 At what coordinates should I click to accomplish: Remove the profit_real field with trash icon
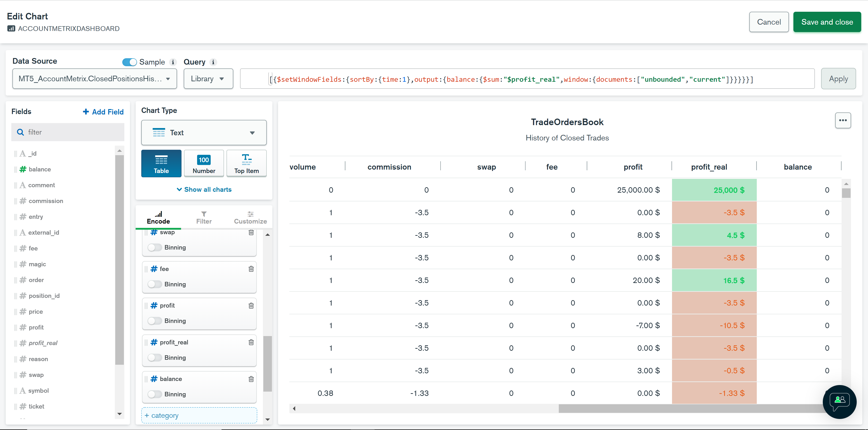click(x=251, y=342)
